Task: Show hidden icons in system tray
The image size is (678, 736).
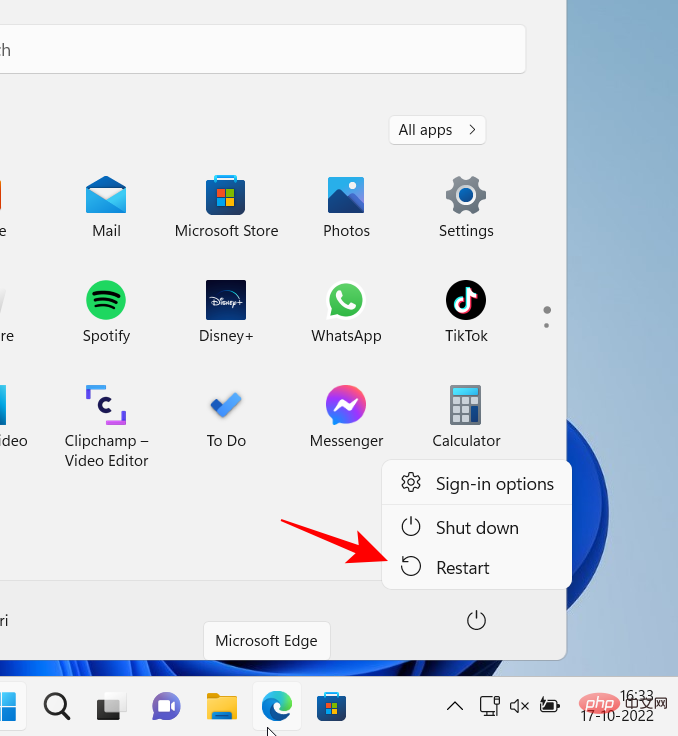Action: [x=455, y=705]
